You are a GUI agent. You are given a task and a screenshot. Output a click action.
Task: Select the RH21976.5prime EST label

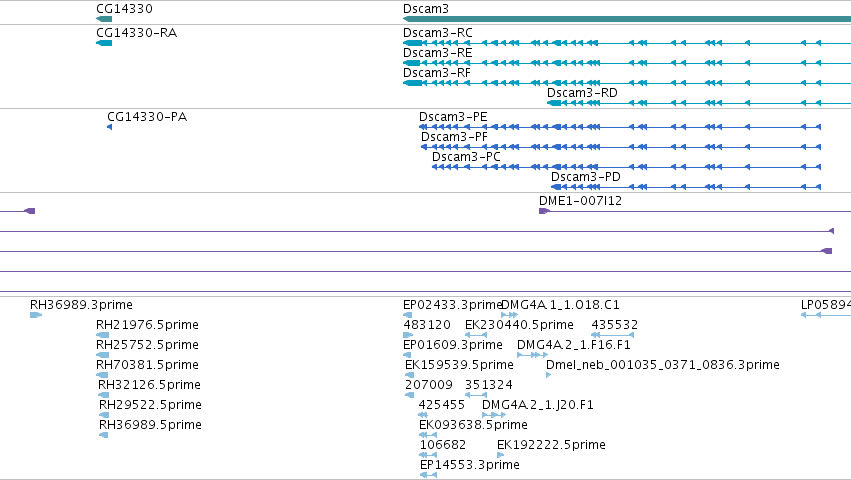tap(147, 325)
